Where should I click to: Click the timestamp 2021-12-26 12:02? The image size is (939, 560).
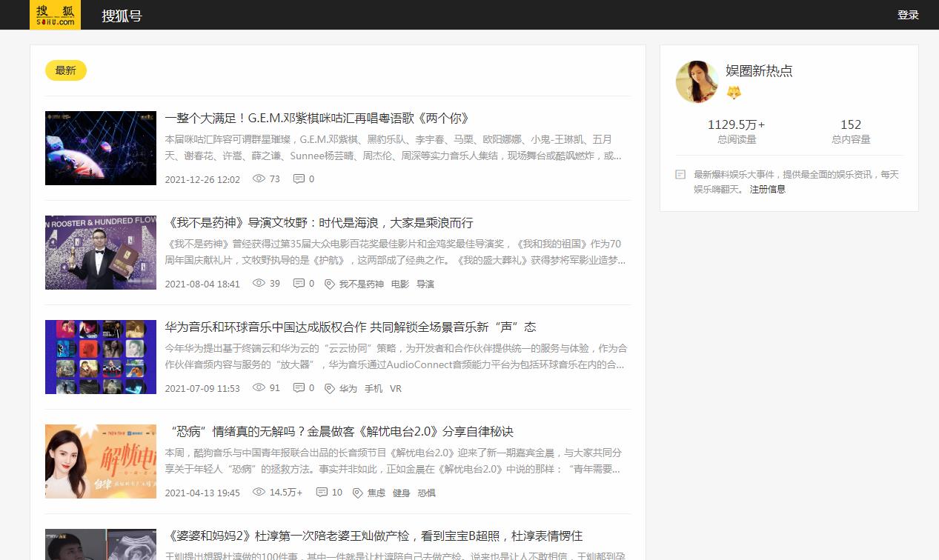pos(202,179)
